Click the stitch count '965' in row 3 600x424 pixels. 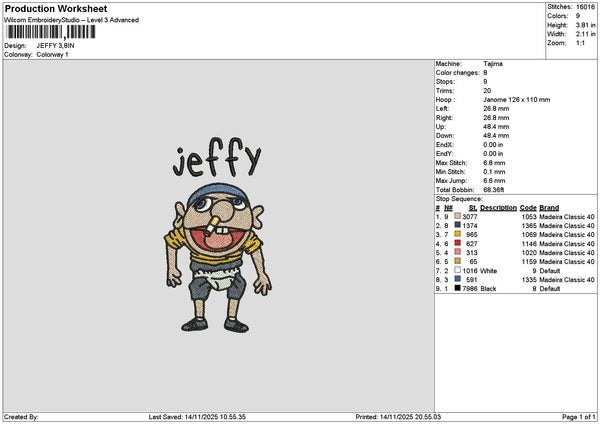(x=472, y=235)
